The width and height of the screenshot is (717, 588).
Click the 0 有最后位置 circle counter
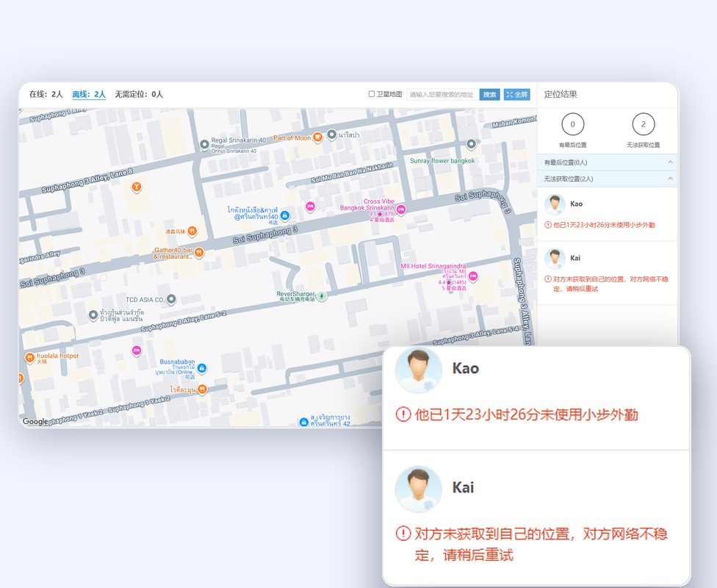pos(572,124)
